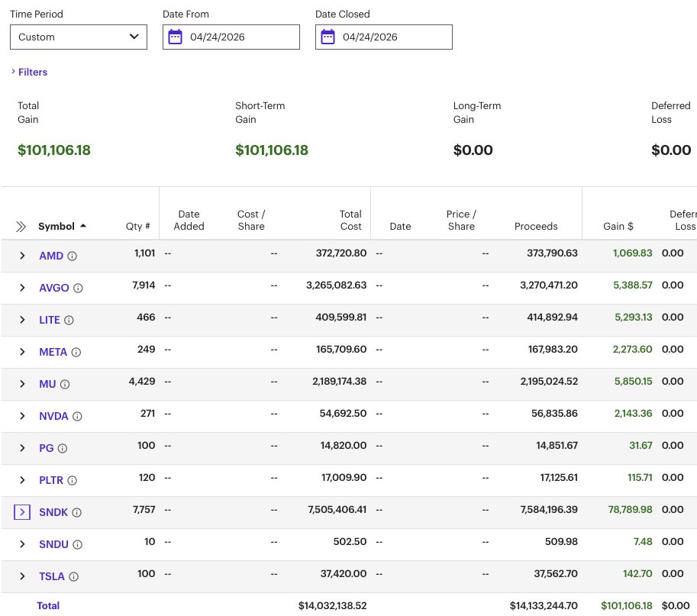Sort by Symbol ascending arrow
The width and height of the screenshot is (697, 616).
[83, 226]
